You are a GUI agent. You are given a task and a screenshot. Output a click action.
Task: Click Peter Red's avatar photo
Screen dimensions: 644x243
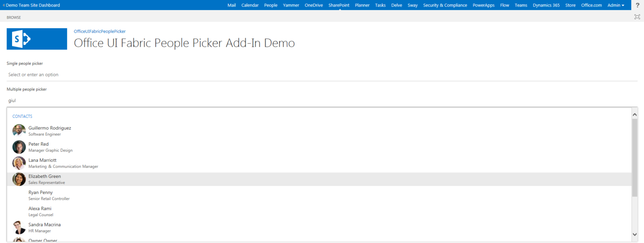(x=19, y=147)
